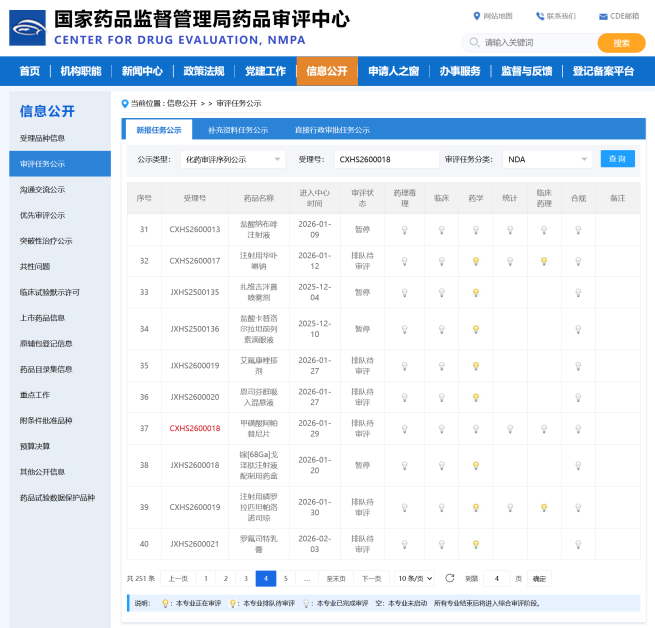Click the search magnifier icon
Viewport: 655px width, 628px height.
tap(474, 43)
